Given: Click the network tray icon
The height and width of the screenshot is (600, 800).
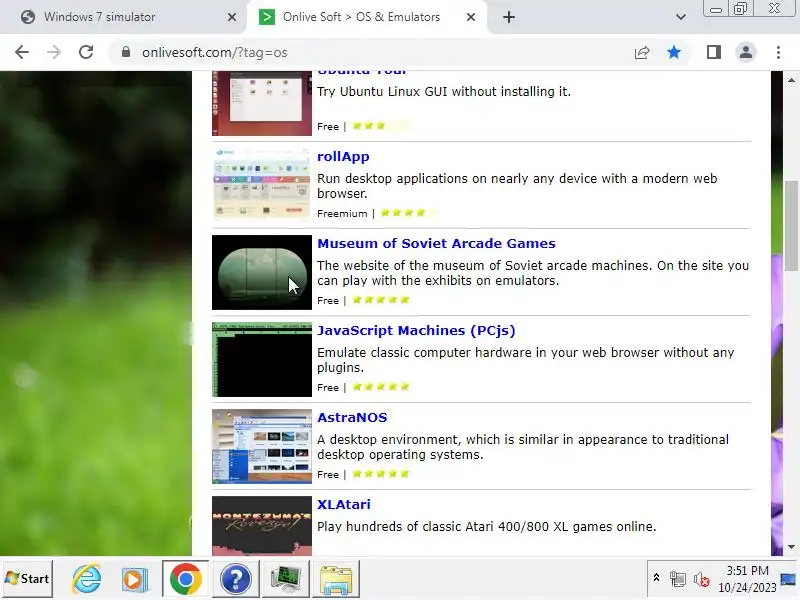Looking at the screenshot, I should point(678,579).
